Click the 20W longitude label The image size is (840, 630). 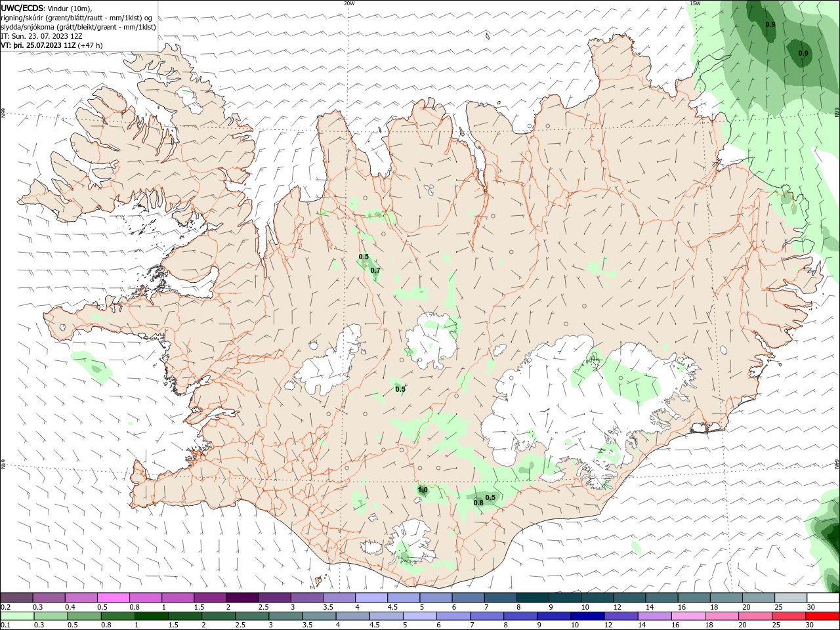(349, 3)
